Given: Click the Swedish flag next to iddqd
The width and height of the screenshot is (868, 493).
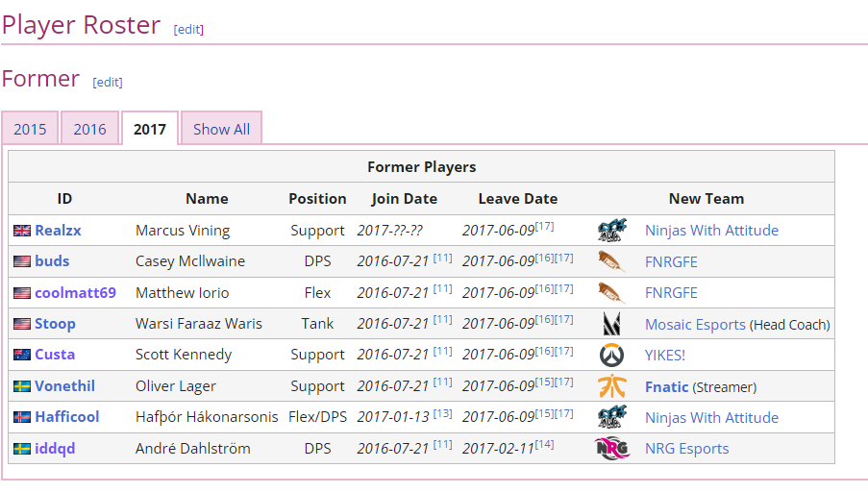Looking at the screenshot, I should pyautogui.click(x=22, y=449).
